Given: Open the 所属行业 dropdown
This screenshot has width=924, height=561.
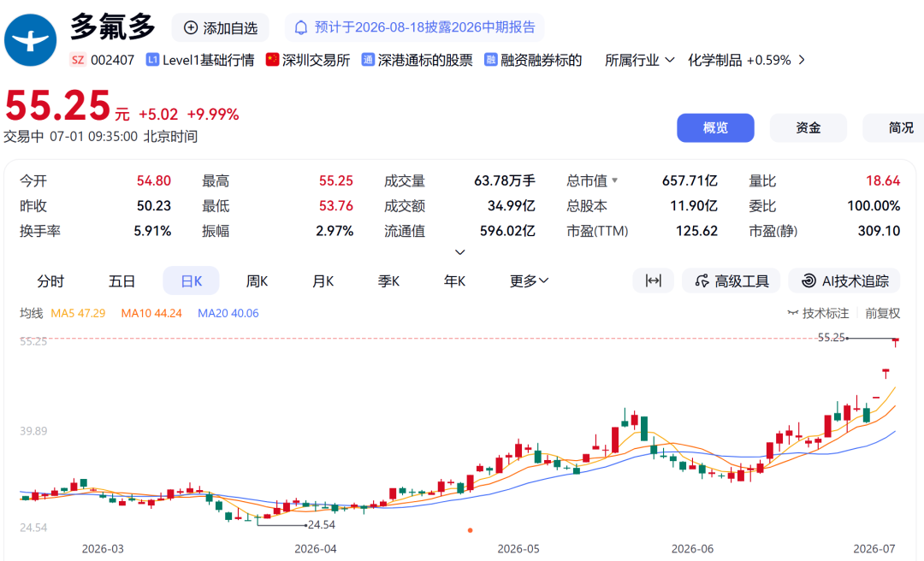Looking at the screenshot, I should [x=639, y=60].
